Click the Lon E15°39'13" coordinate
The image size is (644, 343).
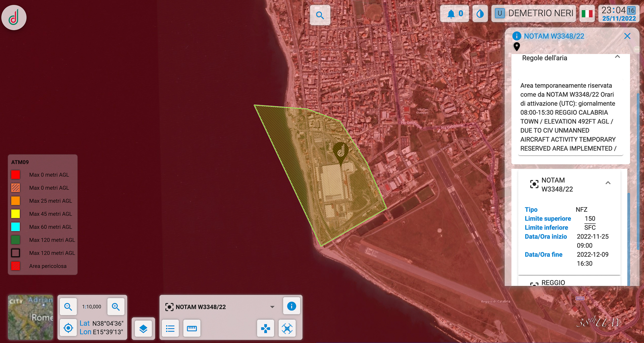point(101,332)
